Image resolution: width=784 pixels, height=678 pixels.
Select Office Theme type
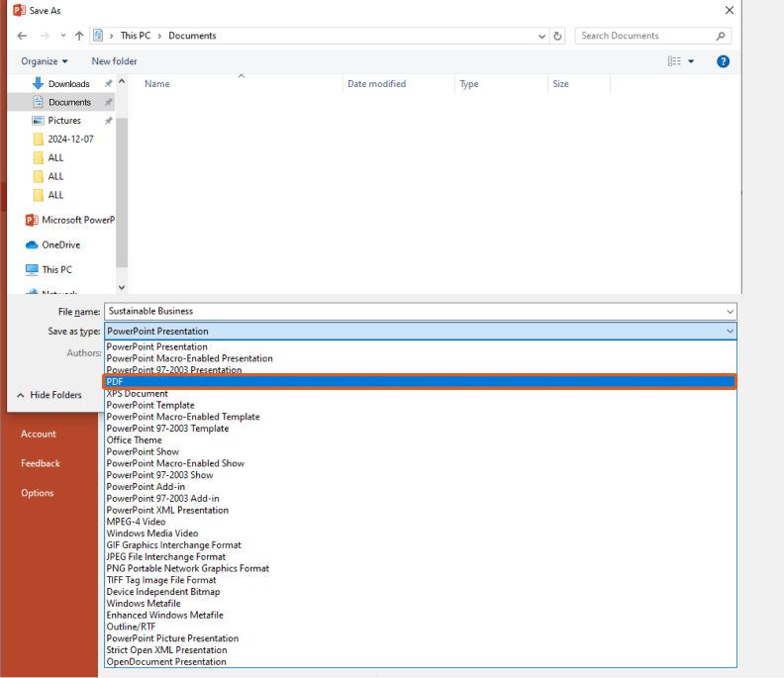click(x=421, y=440)
